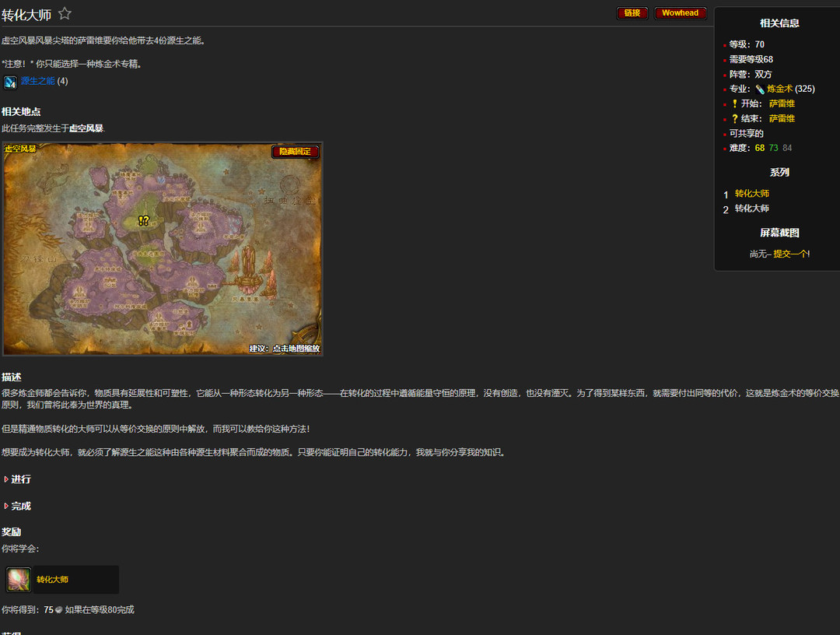
Task: Visit the 萨雷维 quest starter link
Action: click(x=782, y=103)
